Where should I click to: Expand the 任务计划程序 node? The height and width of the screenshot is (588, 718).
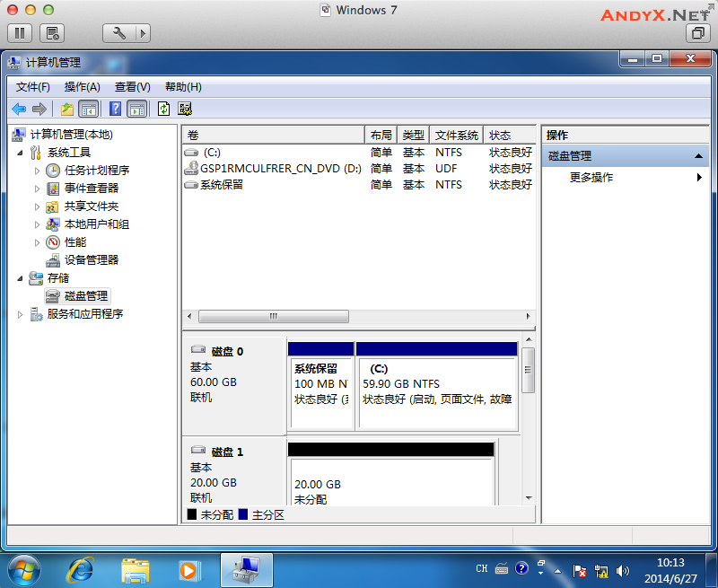click(37, 171)
